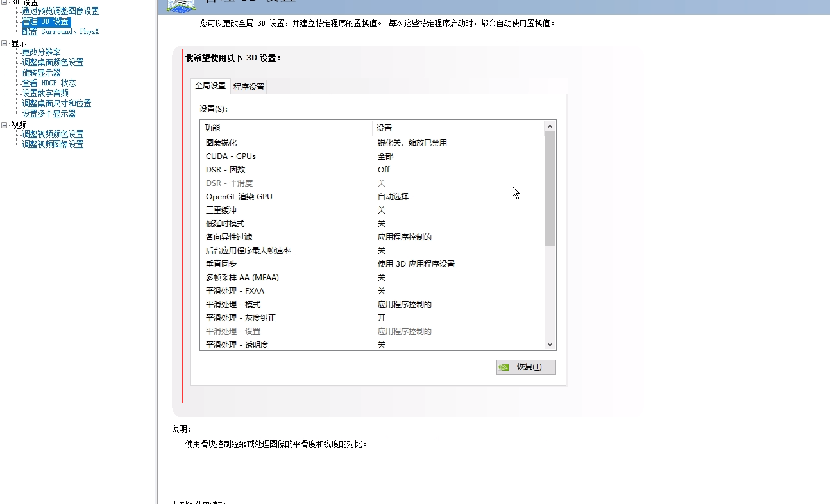This screenshot has height=504, width=830.
Task: Click the 使用 3D 应用程序设置 value
Action: (x=416, y=264)
